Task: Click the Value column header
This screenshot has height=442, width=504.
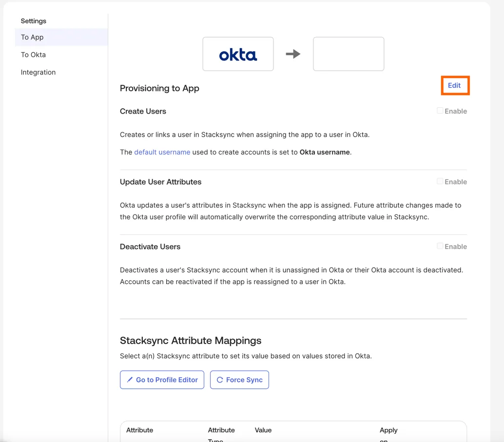Action: (x=263, y=430)
